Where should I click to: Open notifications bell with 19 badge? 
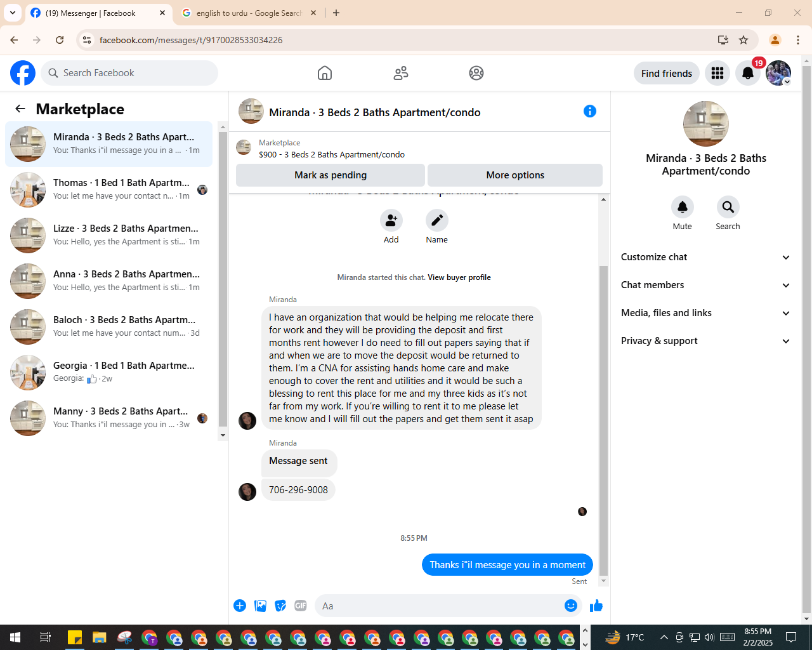click(748, 73)
